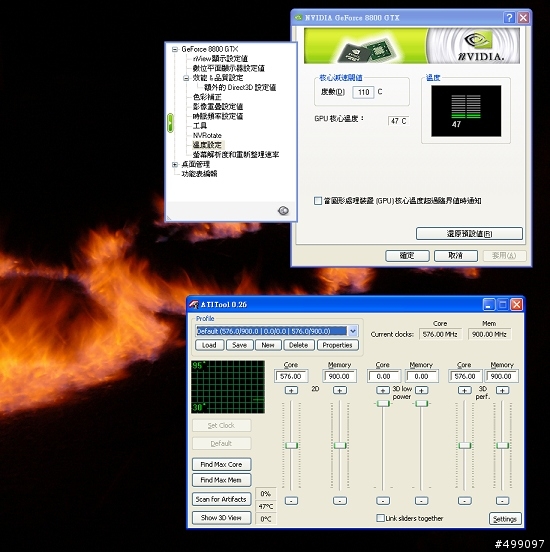Click the 2D Memory slider handle
This screenshot has width=550, height=552.
[x=340, y=445]
